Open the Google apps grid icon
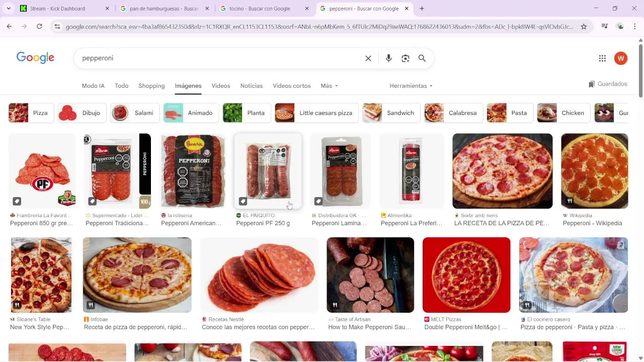Screen dimensions: 644x362 (x=602, y=58)
